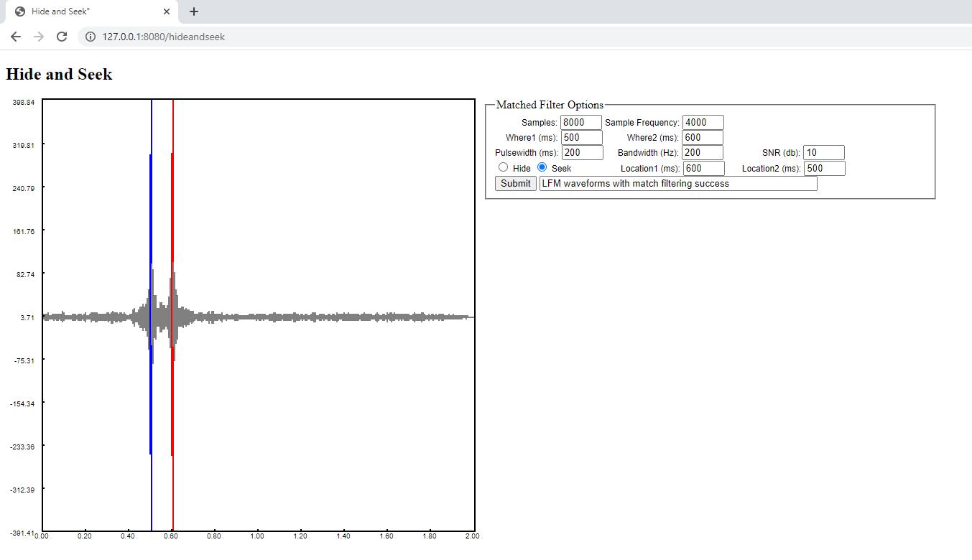Image resolution: width=972 pixels, height=560 pixels.
Task: Click the browser back arrow
Action: (x=16, y=37)
